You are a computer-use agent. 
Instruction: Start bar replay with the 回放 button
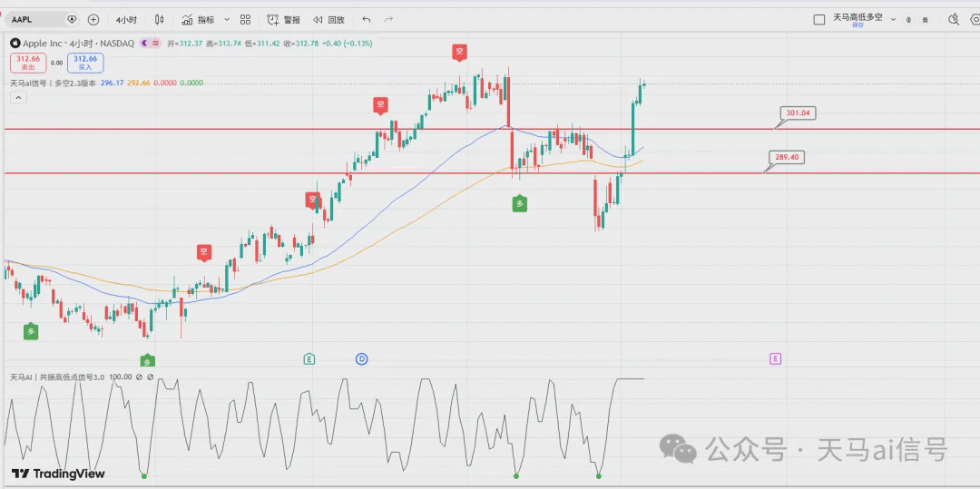328,19
